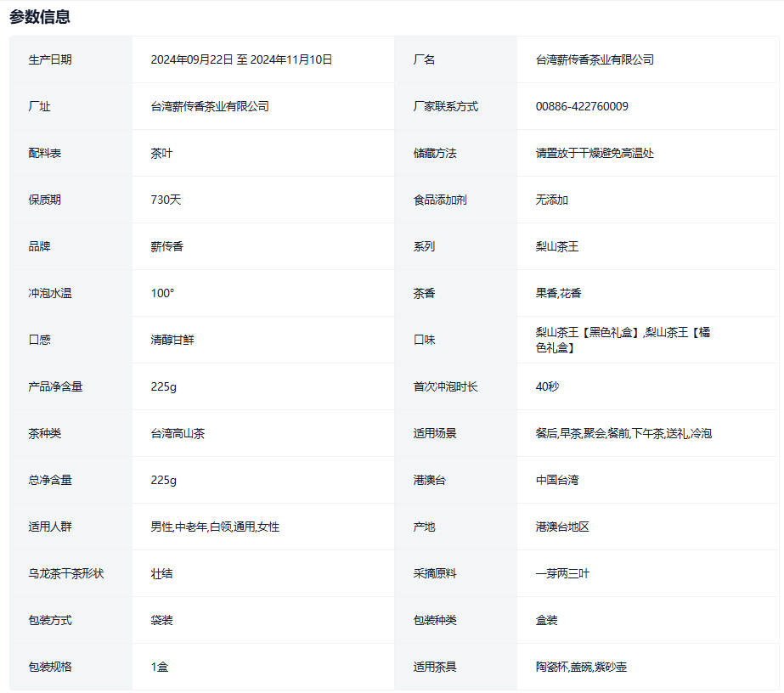
Task: Select the 茶香 value 果香,花香
Action: (558, 293)
